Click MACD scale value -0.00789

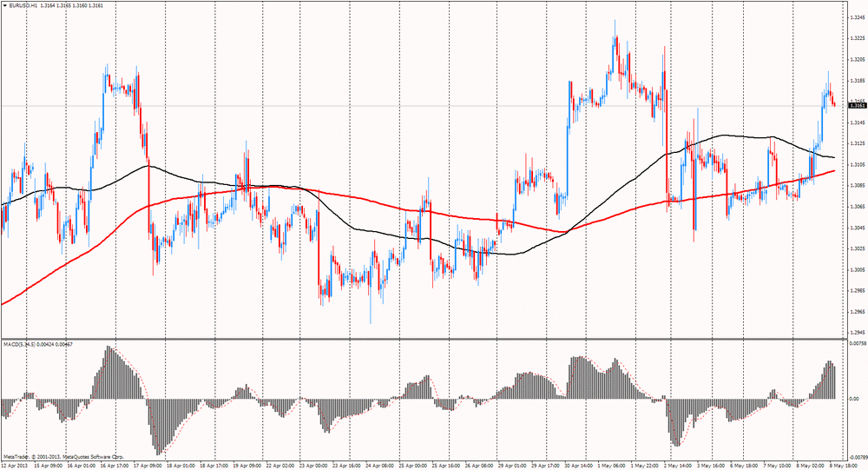tap(857, 457)
